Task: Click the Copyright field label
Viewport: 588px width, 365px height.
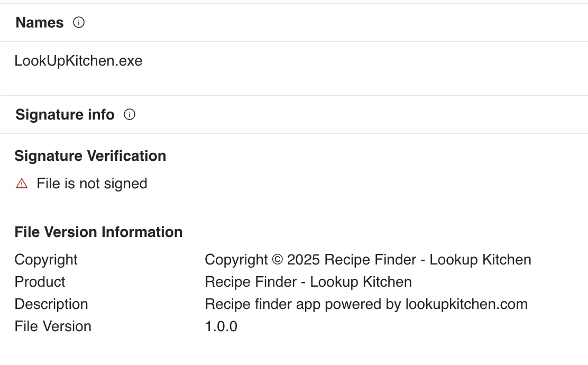Action: (x=46, y=260)
